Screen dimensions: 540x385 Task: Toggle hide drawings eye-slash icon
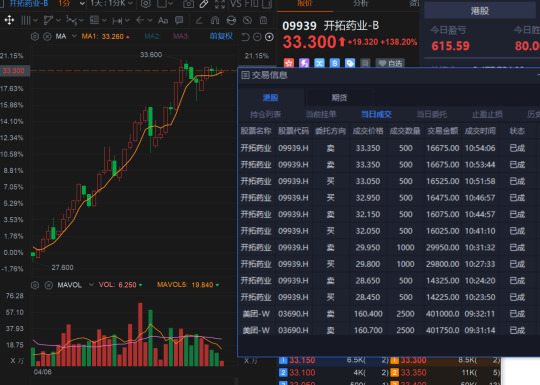point(247,21)
